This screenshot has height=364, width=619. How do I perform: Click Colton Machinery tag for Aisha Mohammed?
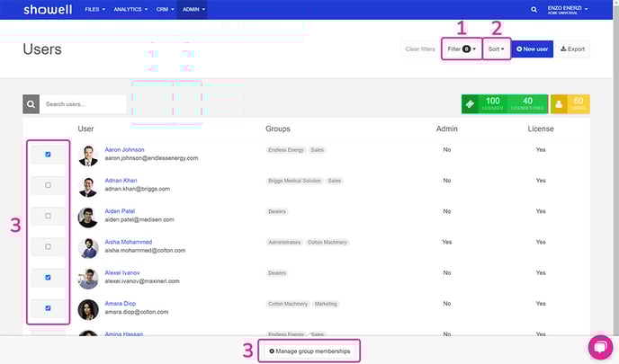tap(327, 242)
